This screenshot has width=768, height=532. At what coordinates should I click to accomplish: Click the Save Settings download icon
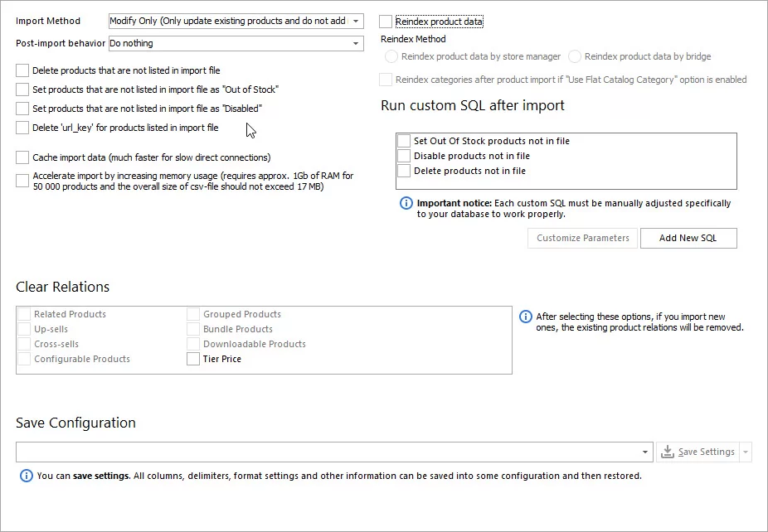click(667, 452)
